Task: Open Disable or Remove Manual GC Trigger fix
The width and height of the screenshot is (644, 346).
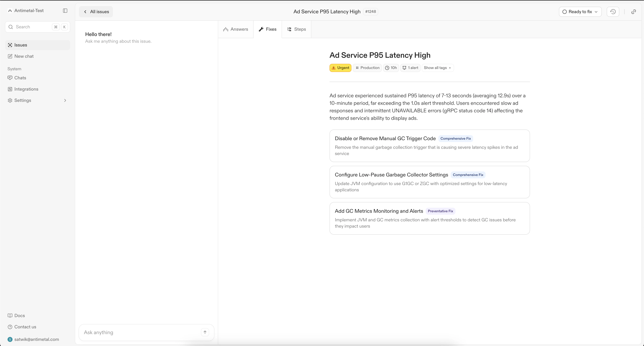Action: click(x=429, y=146)
